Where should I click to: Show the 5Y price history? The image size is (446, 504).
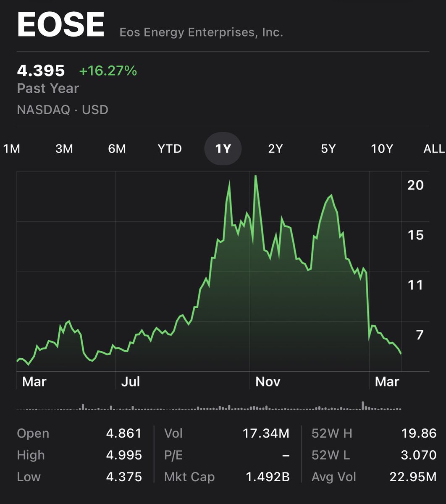[328, 149]
